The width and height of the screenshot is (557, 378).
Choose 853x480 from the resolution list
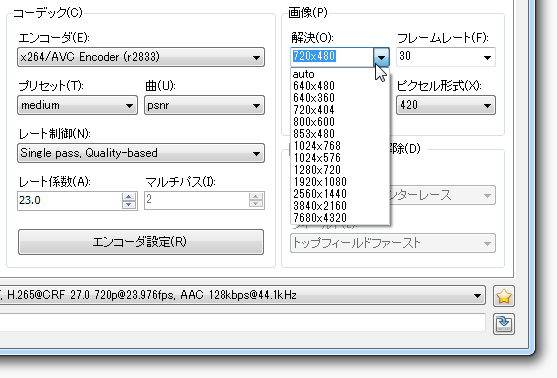340,134
